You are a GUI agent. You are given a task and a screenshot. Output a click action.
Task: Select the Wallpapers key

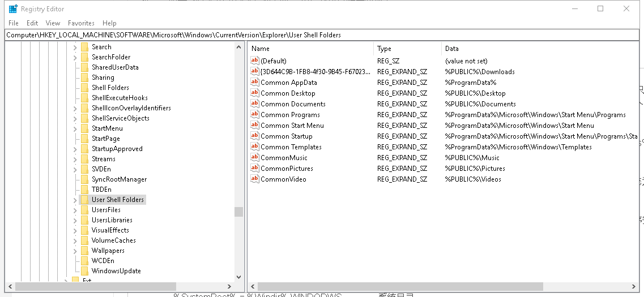[108, 250]
